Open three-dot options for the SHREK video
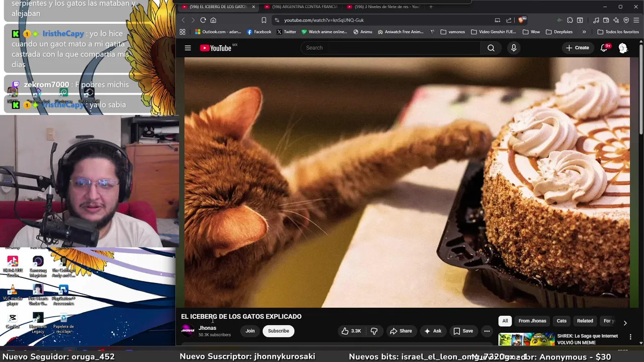 pyautogui.click(x=630, y=337)
